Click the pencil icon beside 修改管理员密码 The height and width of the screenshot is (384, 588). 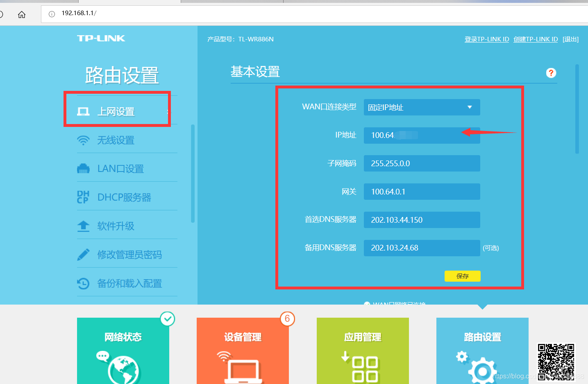pyautogui.click(x=83, y=255)
